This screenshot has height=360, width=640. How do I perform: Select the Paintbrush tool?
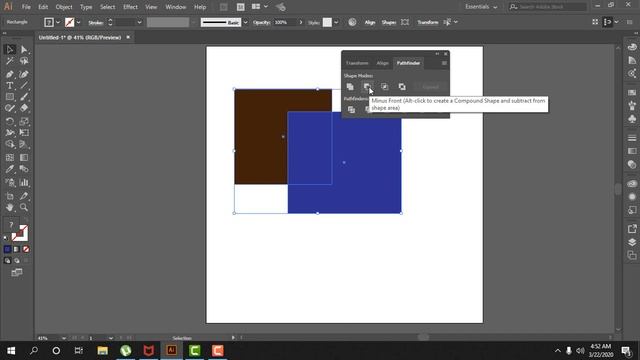[24, 97]
